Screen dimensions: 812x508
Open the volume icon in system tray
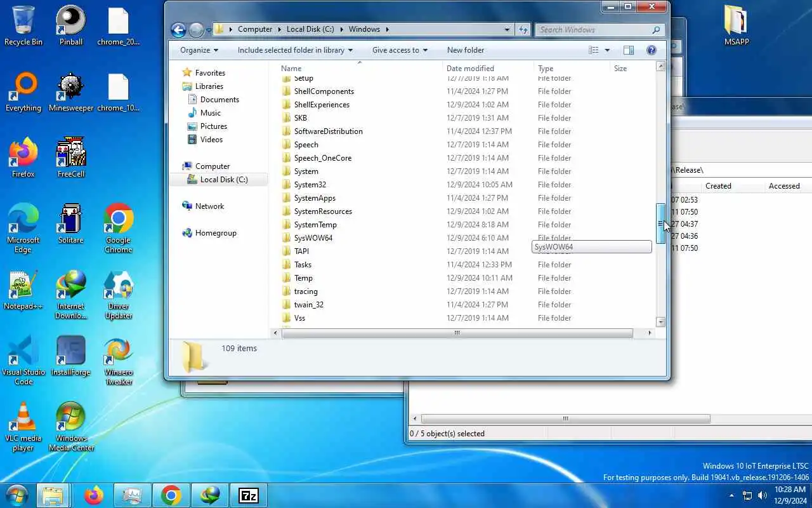pos(762,495)
